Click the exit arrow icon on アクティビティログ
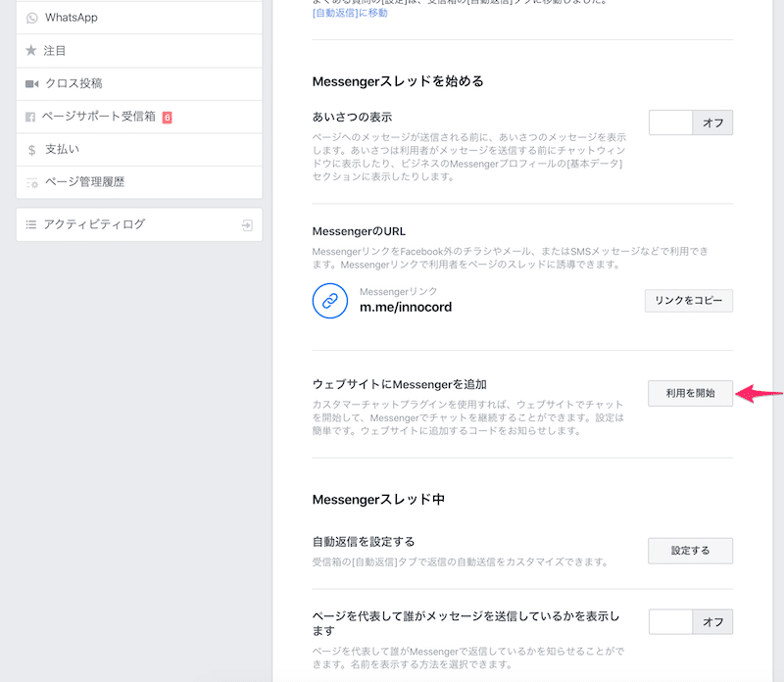The height and width of the screenshot is (682, 784). click(x=247, y=225)
